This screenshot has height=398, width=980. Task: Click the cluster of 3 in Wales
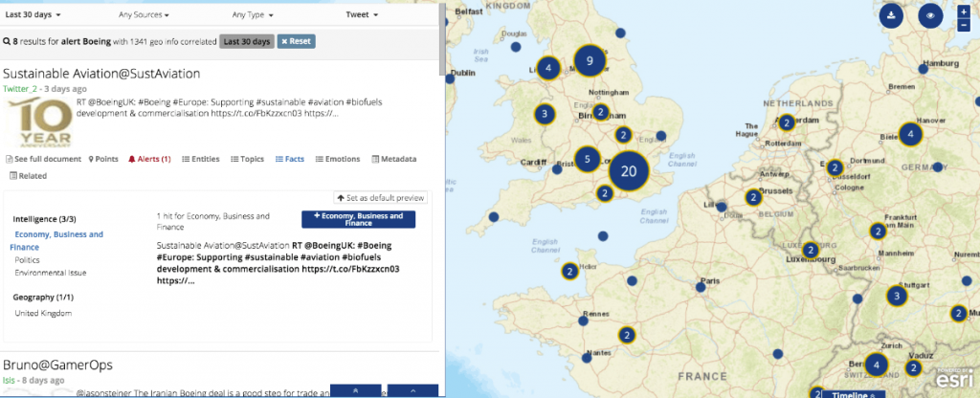pos(545,114)
